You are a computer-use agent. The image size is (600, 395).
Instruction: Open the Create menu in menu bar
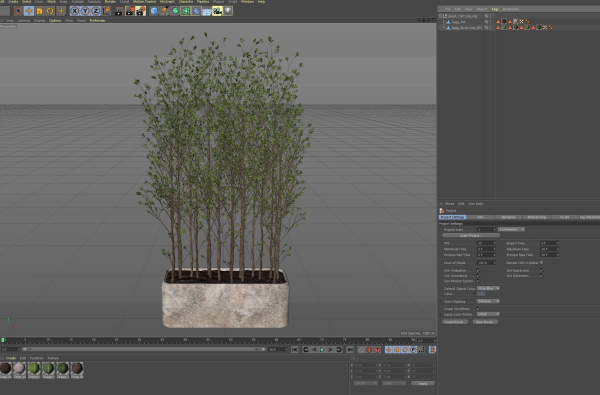coord(13,2)
